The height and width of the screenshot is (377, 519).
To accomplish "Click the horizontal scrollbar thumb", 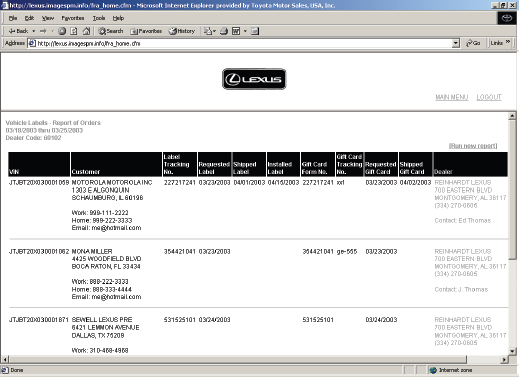I will [238, 359].
